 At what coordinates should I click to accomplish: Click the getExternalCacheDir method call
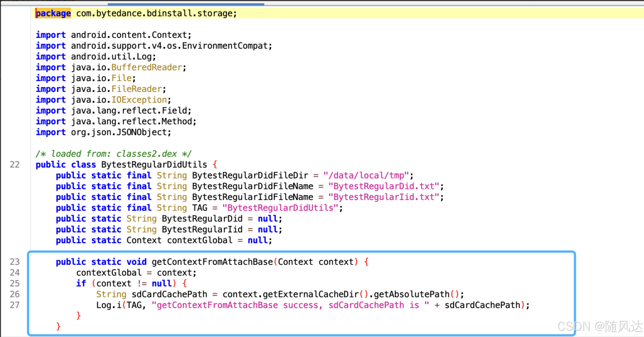311,294
